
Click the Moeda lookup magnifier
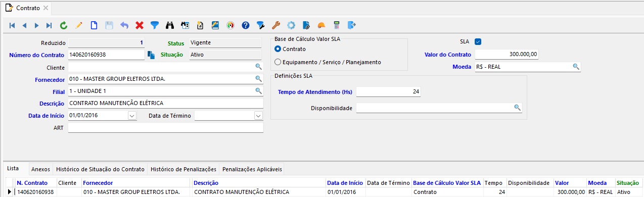575,66
